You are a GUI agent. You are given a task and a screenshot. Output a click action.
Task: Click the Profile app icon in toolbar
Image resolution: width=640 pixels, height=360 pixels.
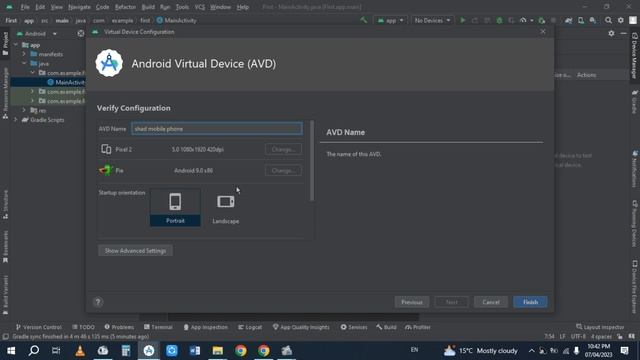(523, 20)
